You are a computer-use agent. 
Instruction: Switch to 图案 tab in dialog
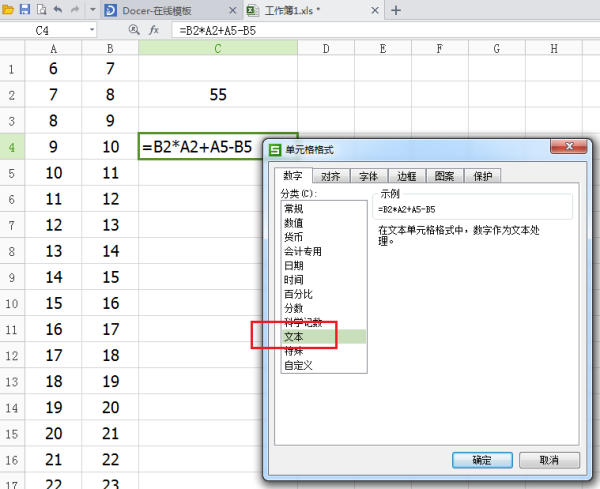click(444, 176)
